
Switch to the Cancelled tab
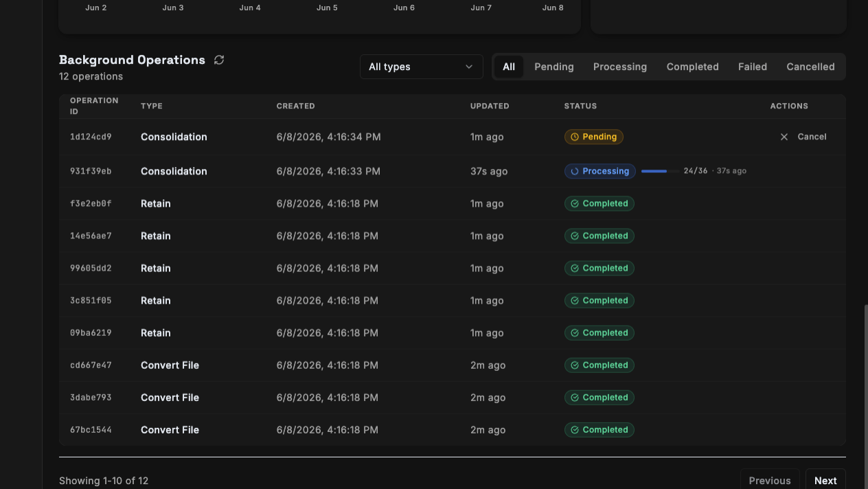(810, 67)
